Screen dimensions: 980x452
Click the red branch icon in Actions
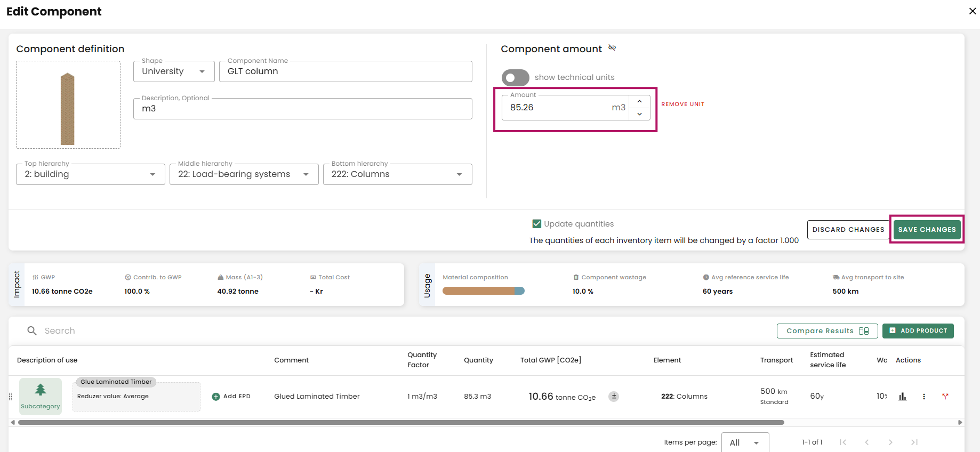[945, 396]
